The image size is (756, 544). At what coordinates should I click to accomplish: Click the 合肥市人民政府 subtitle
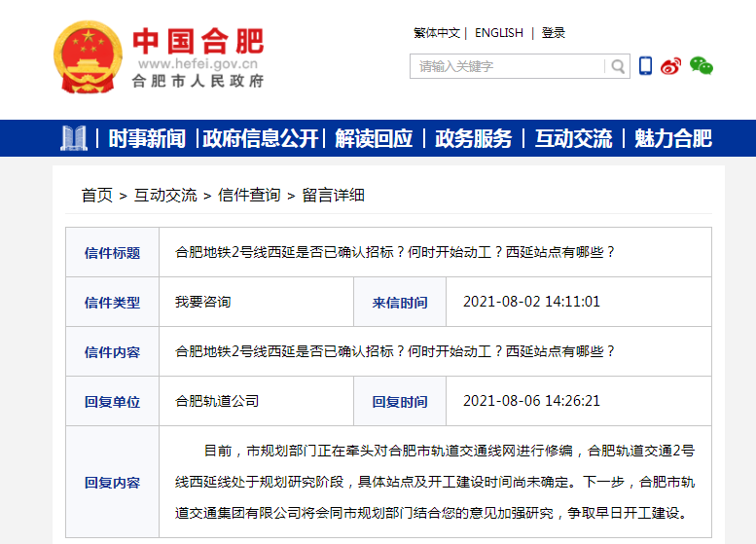click(198, 81)
